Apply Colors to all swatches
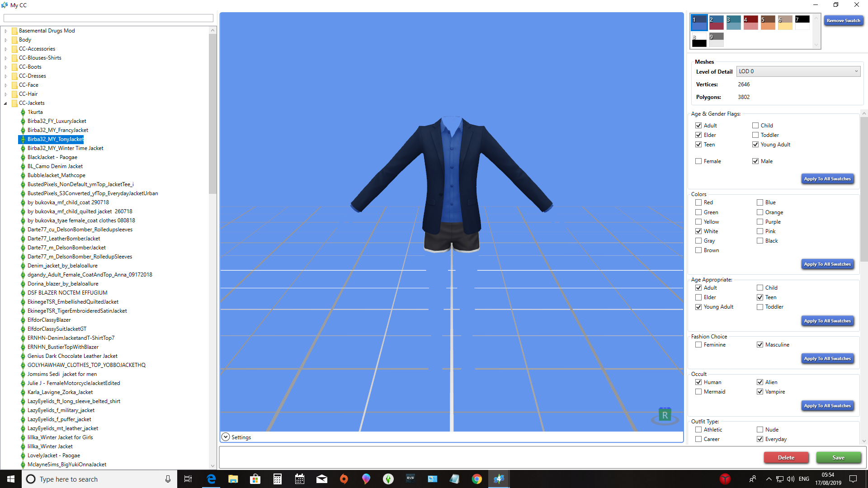 (x=827, y=264)
